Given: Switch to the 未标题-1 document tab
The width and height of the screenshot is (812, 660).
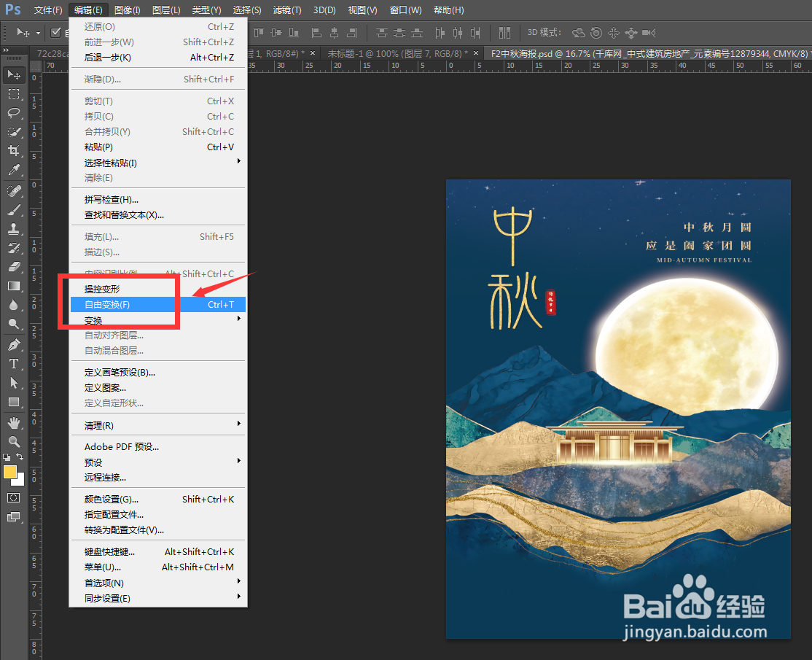Looking at the screenshot, I should [x=397, y=53].
